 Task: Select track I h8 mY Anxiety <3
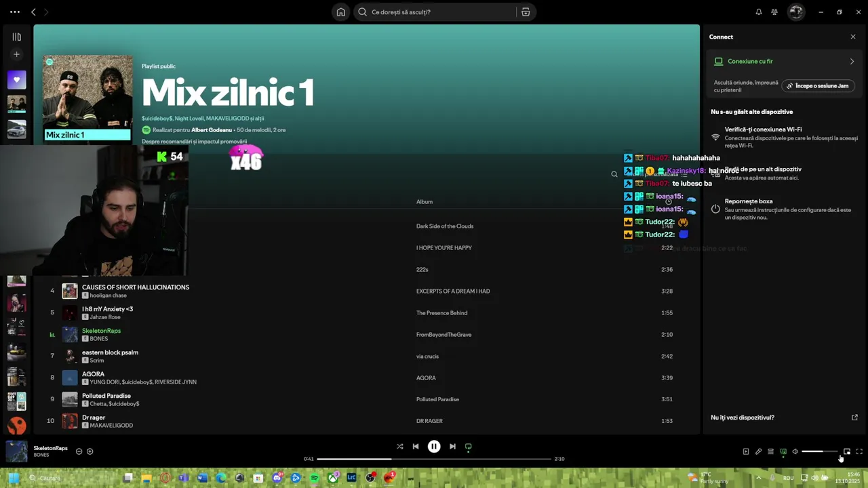tap(107, 309)
